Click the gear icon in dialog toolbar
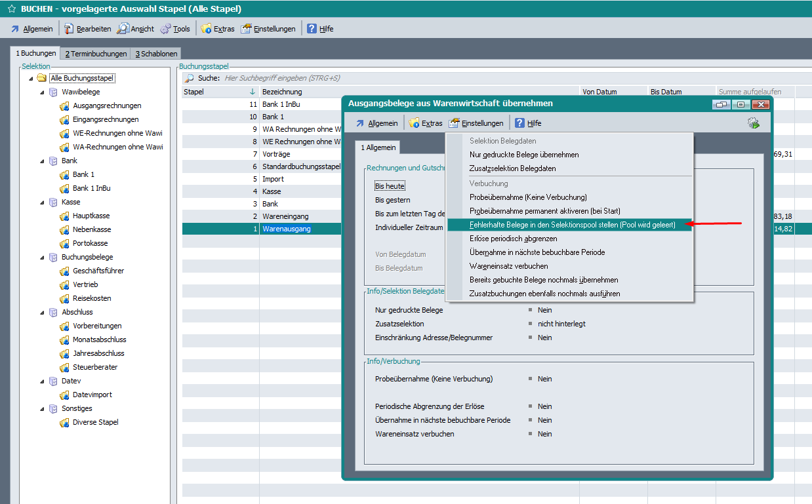Image resolution: width=812 pixels, height=504 pixels. 753,123
